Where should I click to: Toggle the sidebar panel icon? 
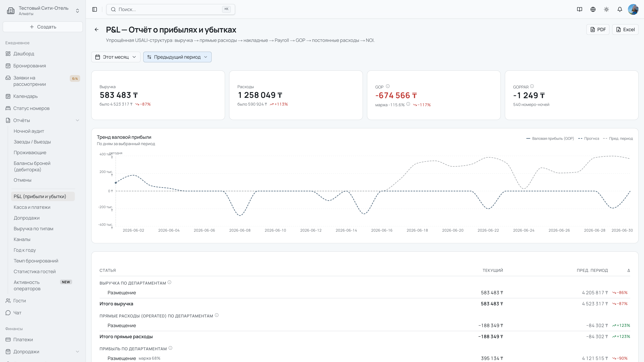94,10
